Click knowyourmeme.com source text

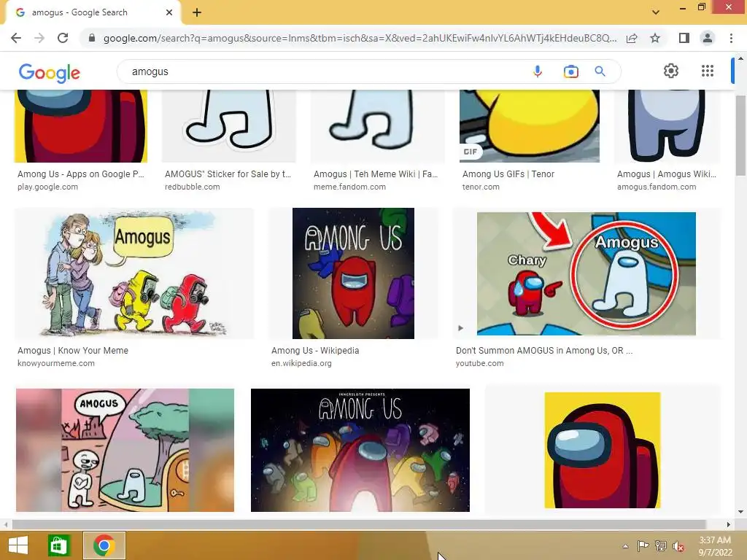(55, 363)
